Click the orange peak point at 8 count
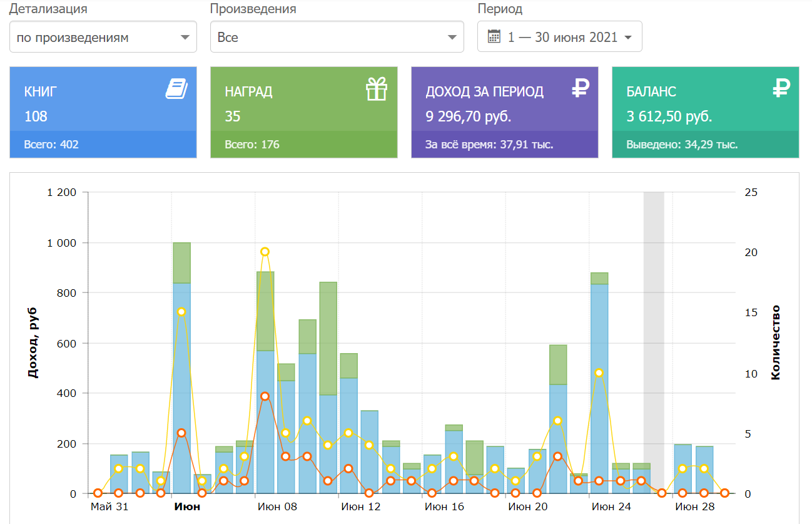 [x=265, y=396]
